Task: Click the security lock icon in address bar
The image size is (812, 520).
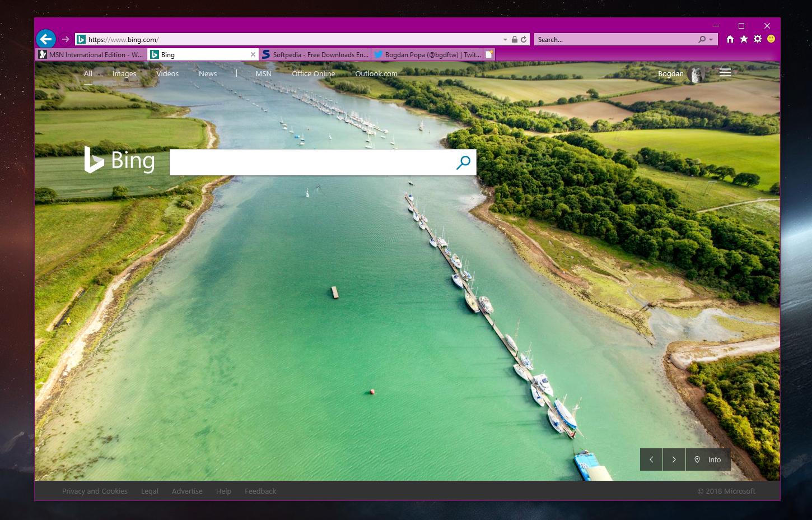Action: point(514,39)
